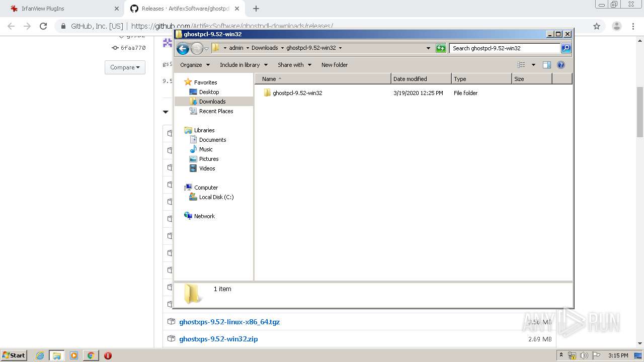Click the Chrome page vertical scrollbar
The height and width of the screenshot is (362, 644).
click(639, 112)
